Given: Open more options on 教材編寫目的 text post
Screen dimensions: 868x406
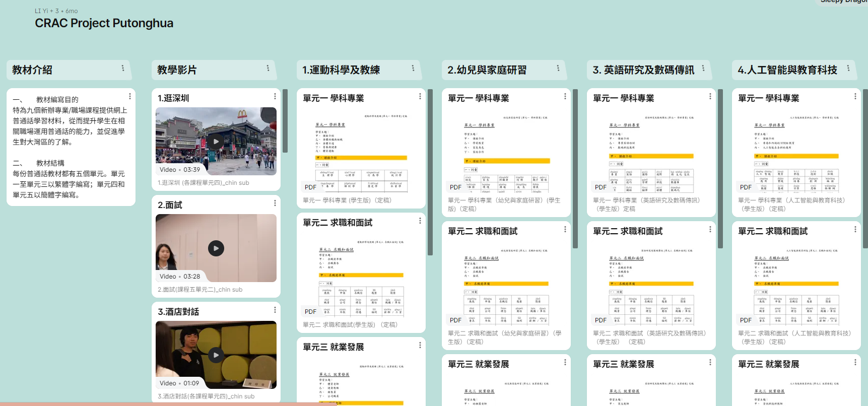Looking at the screenshot, I should tap(130, 96).
